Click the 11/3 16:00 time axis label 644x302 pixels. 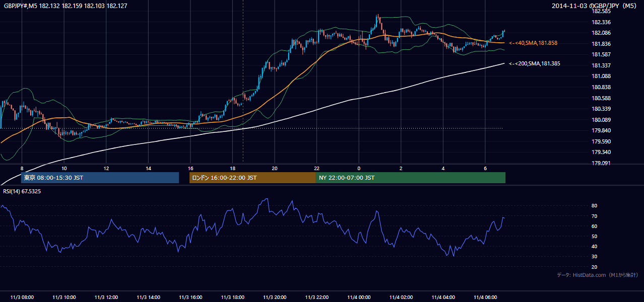pyautogui.click(x=190, y=297)
